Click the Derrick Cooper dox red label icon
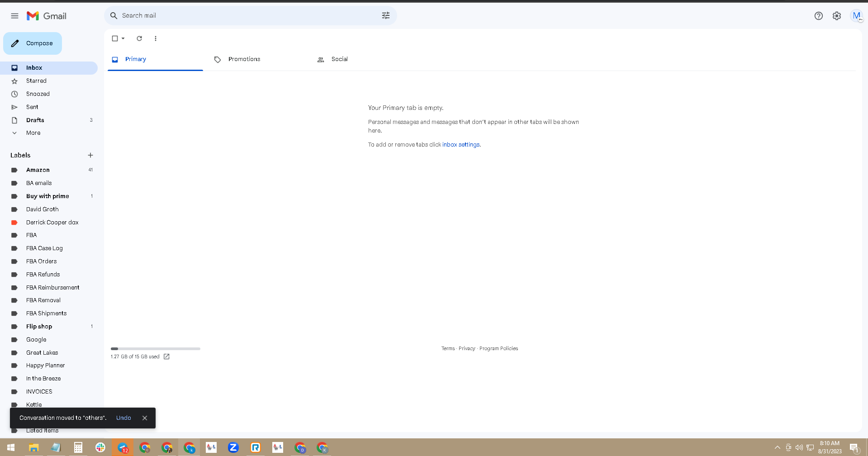 click(x=14, y=223)
